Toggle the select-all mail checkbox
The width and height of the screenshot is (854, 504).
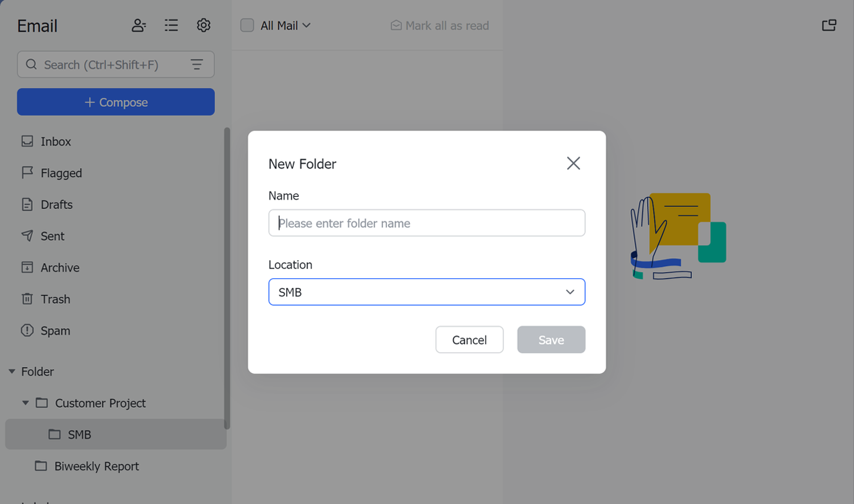click(x=247, y=25)
